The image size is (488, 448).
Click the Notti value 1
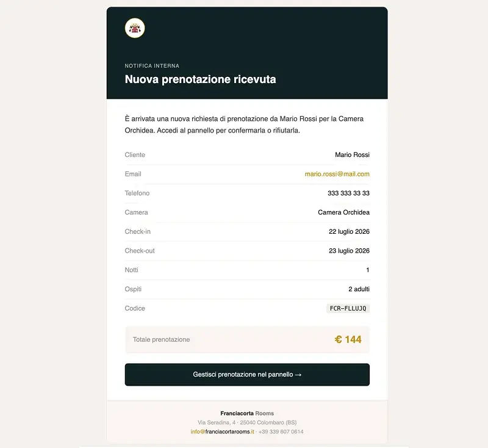pyautogui.click(x=368, y=270)
